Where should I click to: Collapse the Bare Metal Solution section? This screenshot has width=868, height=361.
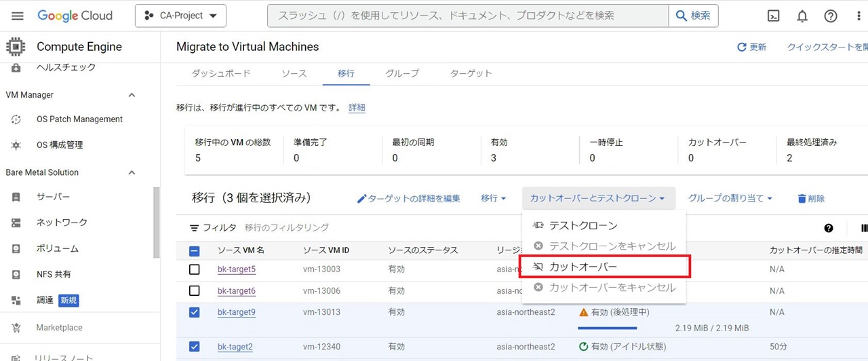click(132, 172)
